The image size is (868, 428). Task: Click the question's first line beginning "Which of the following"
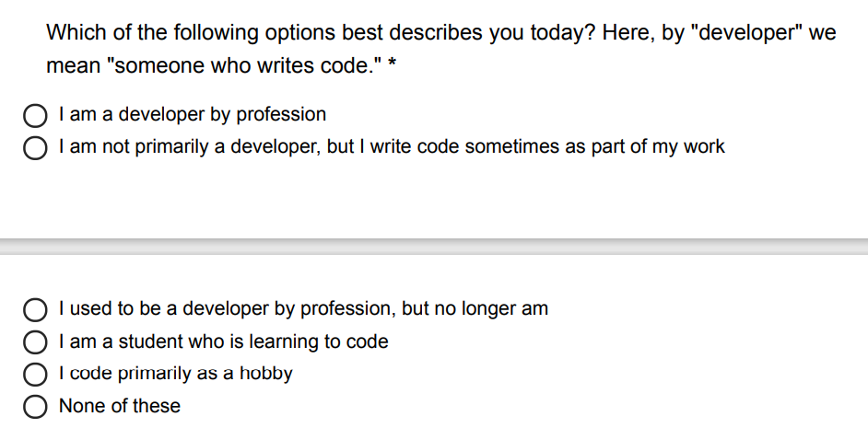(440, 34)
